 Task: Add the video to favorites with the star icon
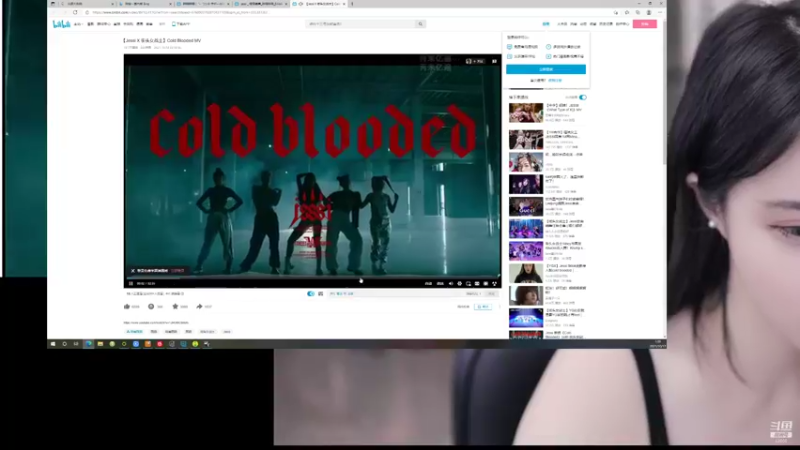click(x=175, y=307)
